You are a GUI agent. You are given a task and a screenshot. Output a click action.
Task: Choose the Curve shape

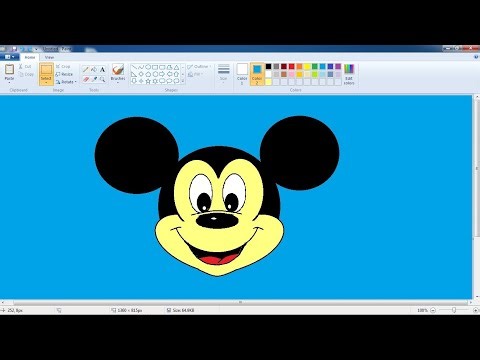click(x=141, y=67)
